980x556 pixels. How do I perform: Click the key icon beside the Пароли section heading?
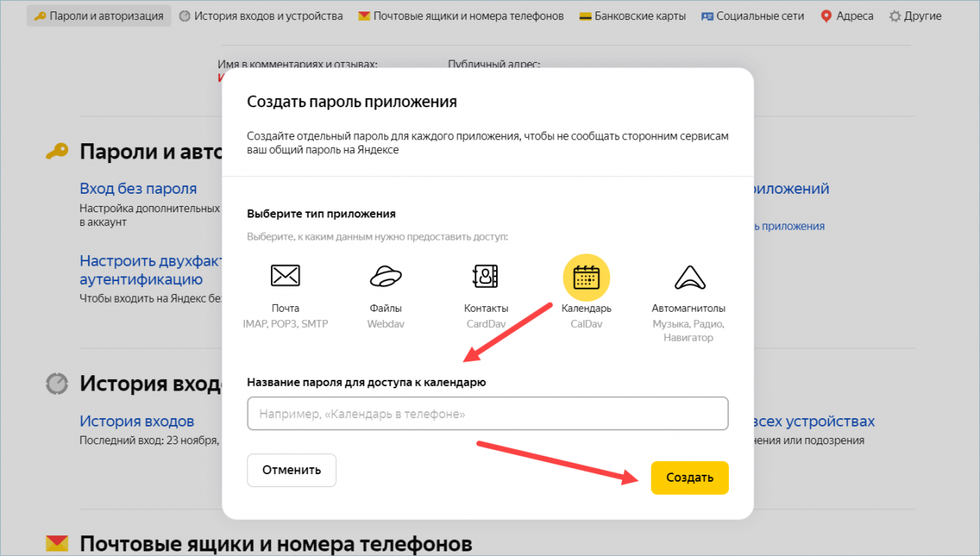tap(57, 151)
